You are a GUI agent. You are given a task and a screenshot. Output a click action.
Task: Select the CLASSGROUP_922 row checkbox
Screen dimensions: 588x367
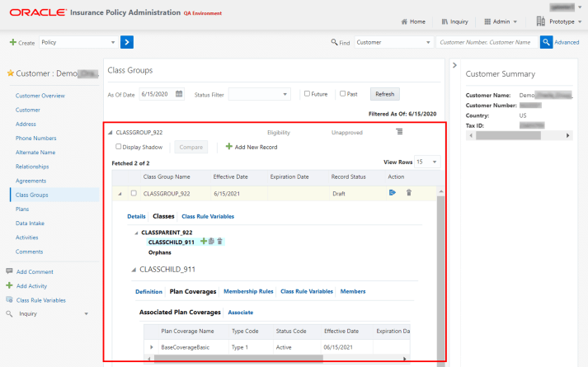click(134, 193)
